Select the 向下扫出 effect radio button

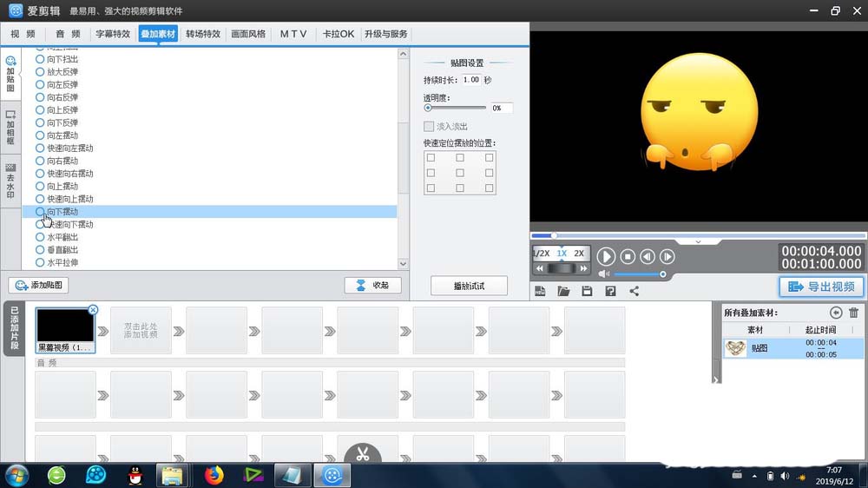[40, 59]
